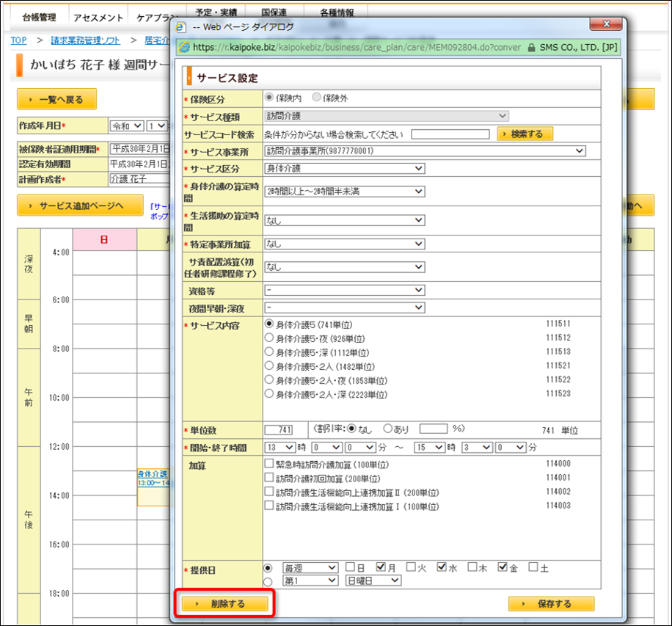
Task: Check the 木 (Thursday) day checkbox
Action: tap(472, 567)
